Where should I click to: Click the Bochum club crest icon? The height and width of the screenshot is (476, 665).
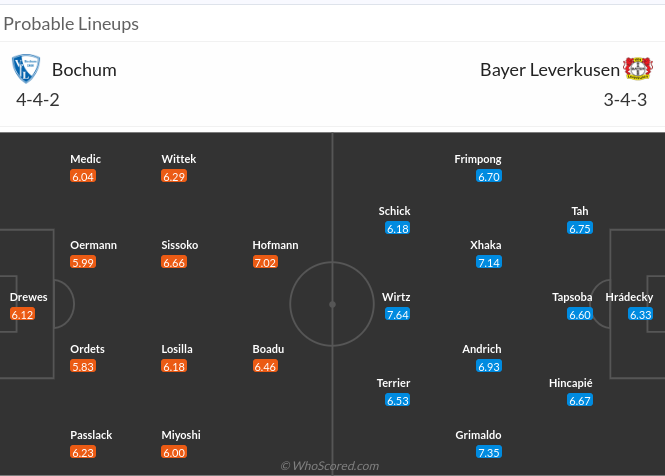tap(24, 69)
